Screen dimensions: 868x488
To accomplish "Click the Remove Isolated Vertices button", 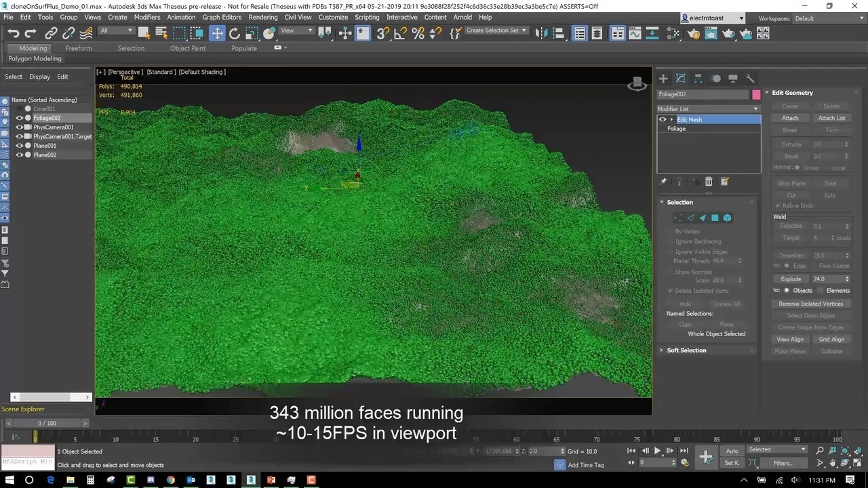I will (x=811, y=304).
